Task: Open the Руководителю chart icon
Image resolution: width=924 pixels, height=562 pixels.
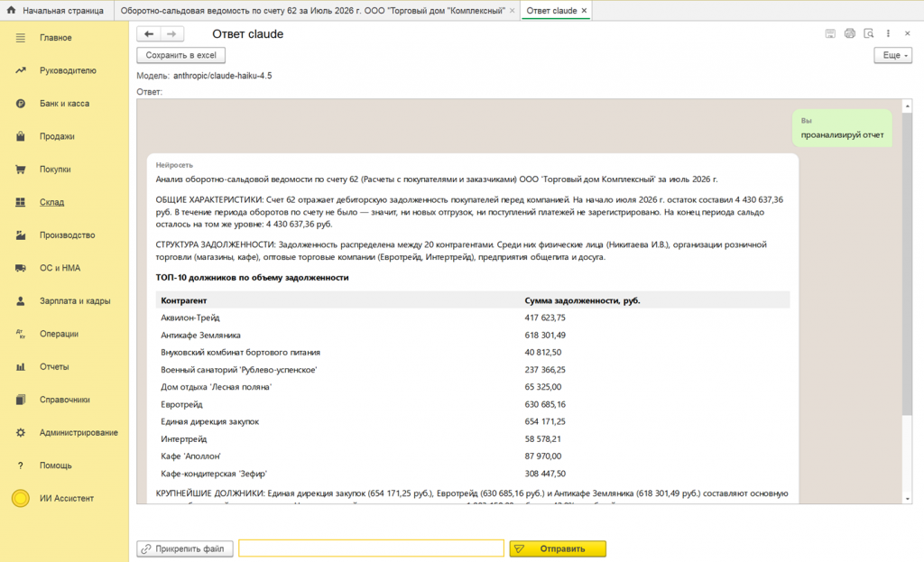Action: pyautogui.click(x=21, y=70)
